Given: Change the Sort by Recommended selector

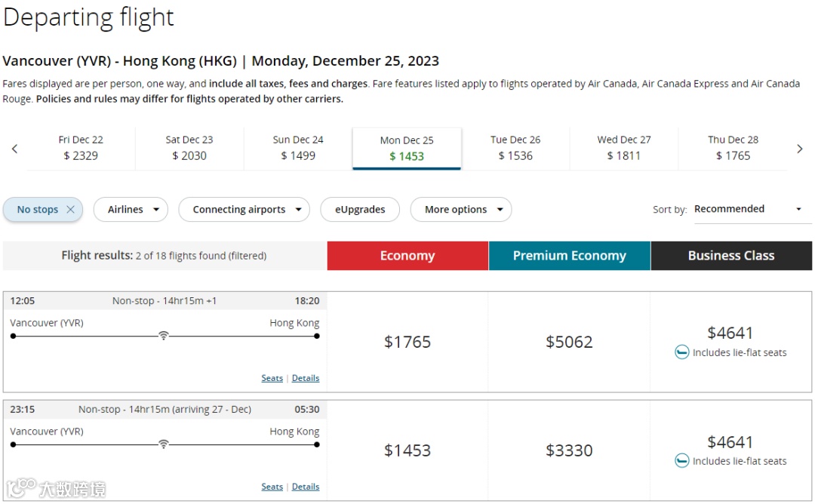Looking at the screenshot, I should point(747,209).
